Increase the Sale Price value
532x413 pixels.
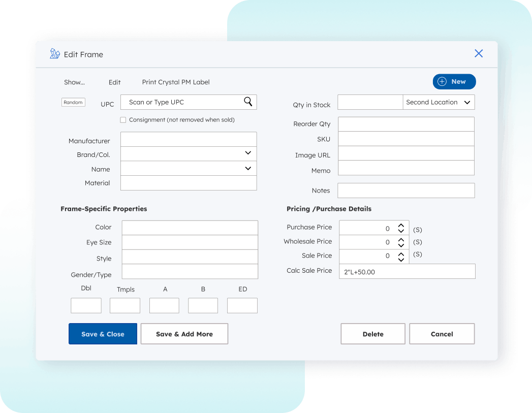click(x=401, y=253)
